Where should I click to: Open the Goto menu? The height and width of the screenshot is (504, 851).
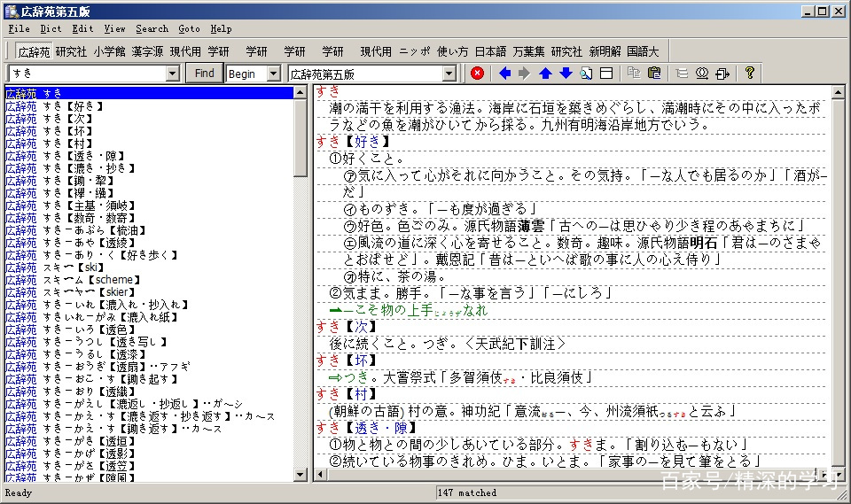coord(189,28)
